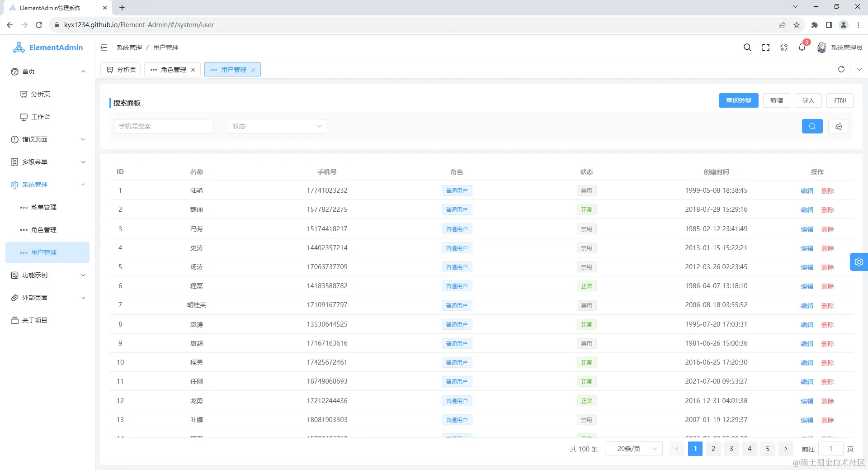Open the tab search dropdown in Chrome title bar
Image resolution: width=868 pixels, height=470 pixels.
point(795,7)
